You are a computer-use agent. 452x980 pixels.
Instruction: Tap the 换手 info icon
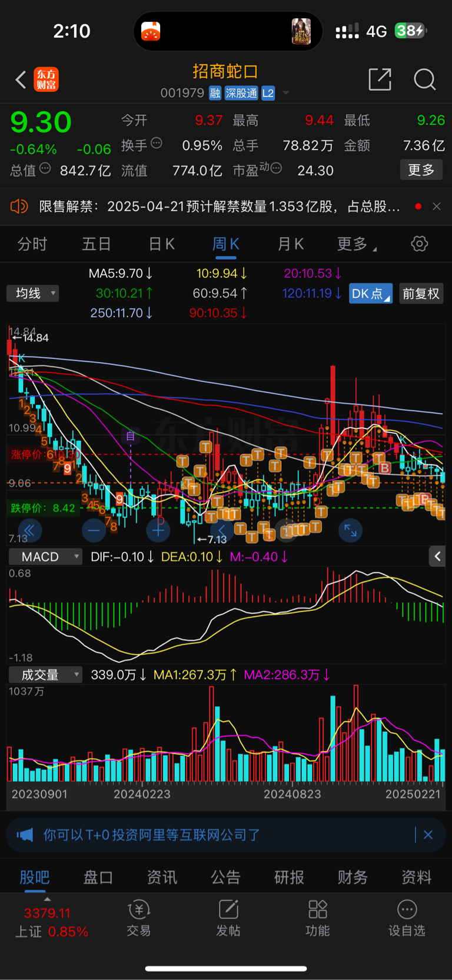pyautogui.click(x=157, y=143)
